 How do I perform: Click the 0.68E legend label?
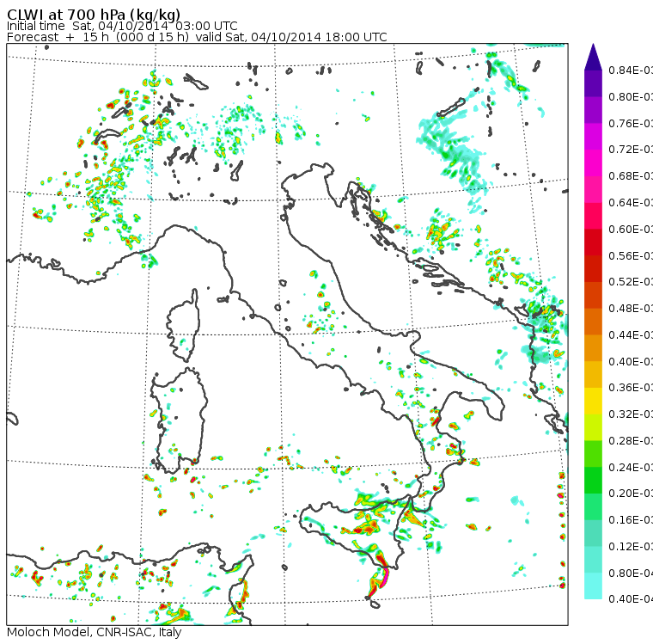point(631,176)
